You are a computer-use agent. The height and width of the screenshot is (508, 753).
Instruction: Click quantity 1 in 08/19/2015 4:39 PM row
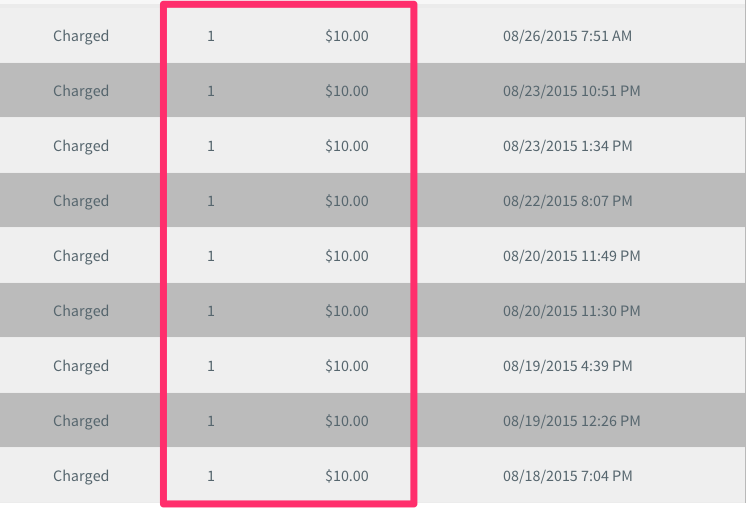click(x=211, y=366)
